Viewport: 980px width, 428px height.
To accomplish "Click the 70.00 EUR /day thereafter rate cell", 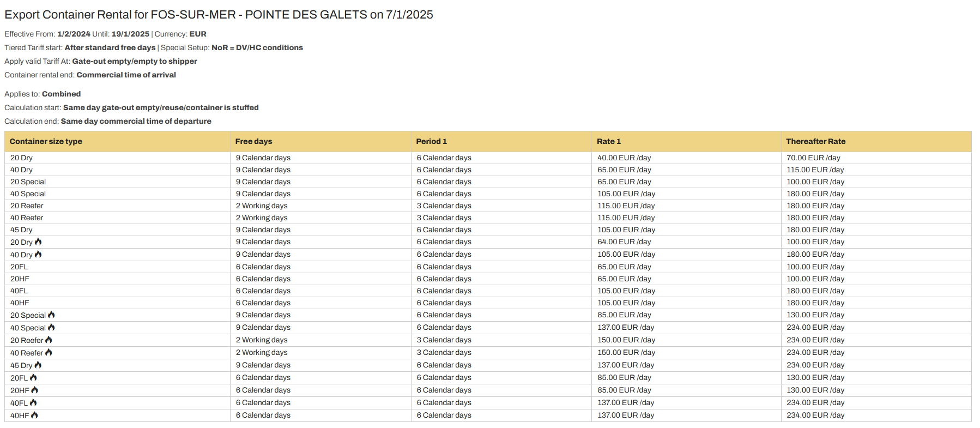I will [x=813, y=158].
